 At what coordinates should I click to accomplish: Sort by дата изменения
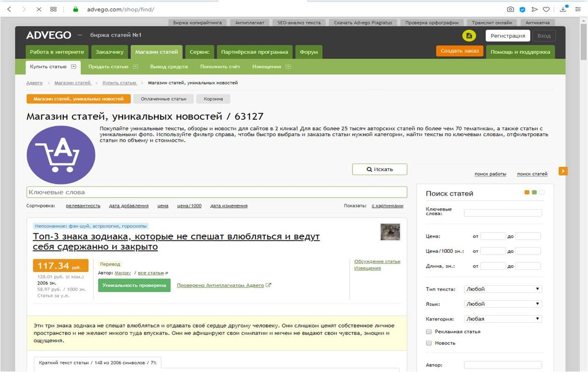pyautogui.click(x=229, y=206)
